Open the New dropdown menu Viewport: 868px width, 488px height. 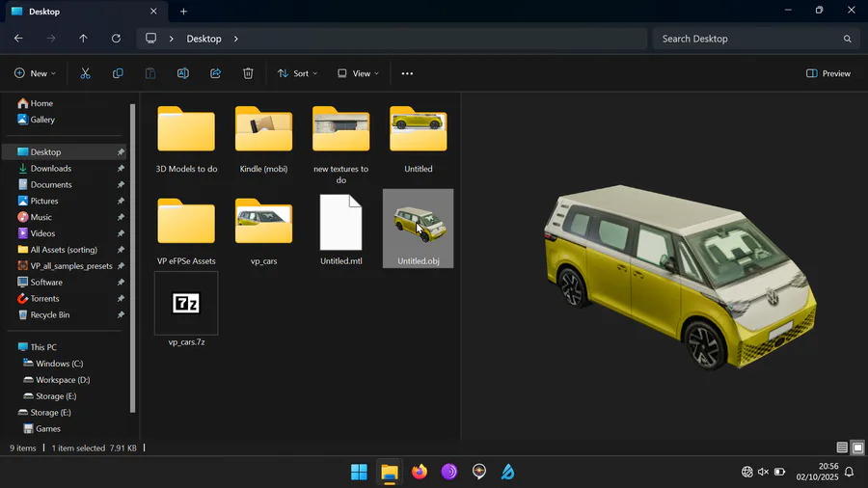coord(35,73)
